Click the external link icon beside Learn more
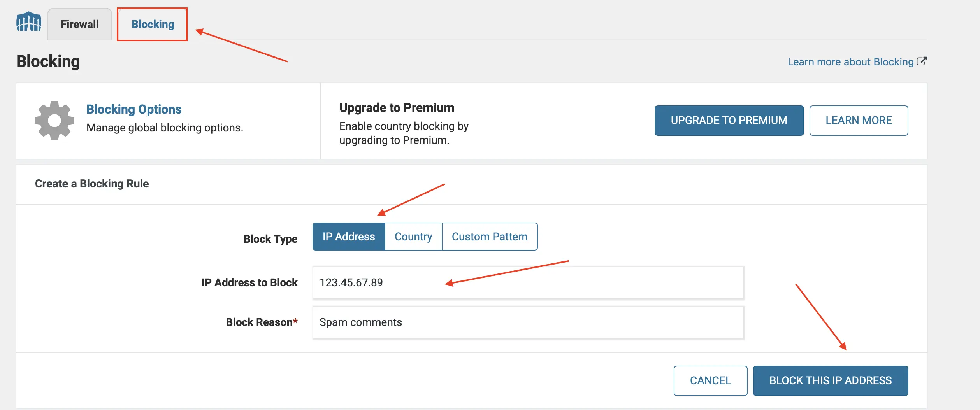The height and width of the screenshot is (410, 980). (x=922, y=61)
